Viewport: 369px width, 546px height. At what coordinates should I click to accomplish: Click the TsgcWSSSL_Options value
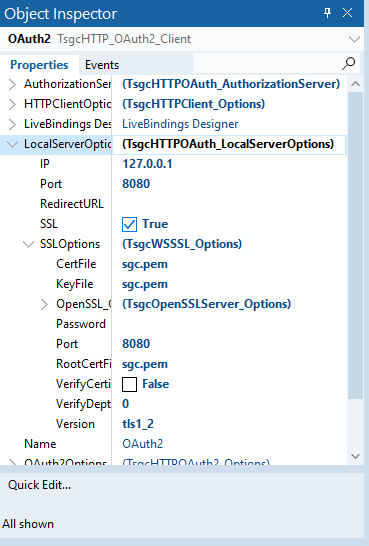pos(182,244)
